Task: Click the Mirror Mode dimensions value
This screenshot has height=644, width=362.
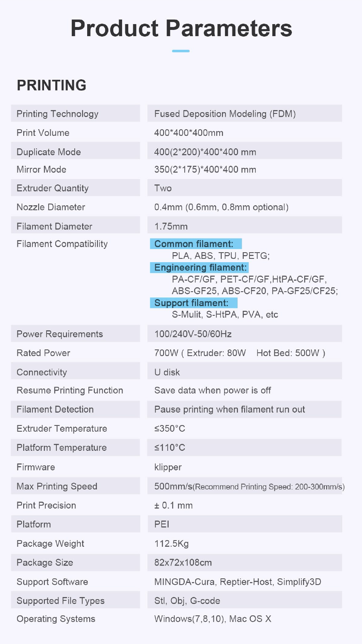Action: pyautogui.click(x=205, y=170)
